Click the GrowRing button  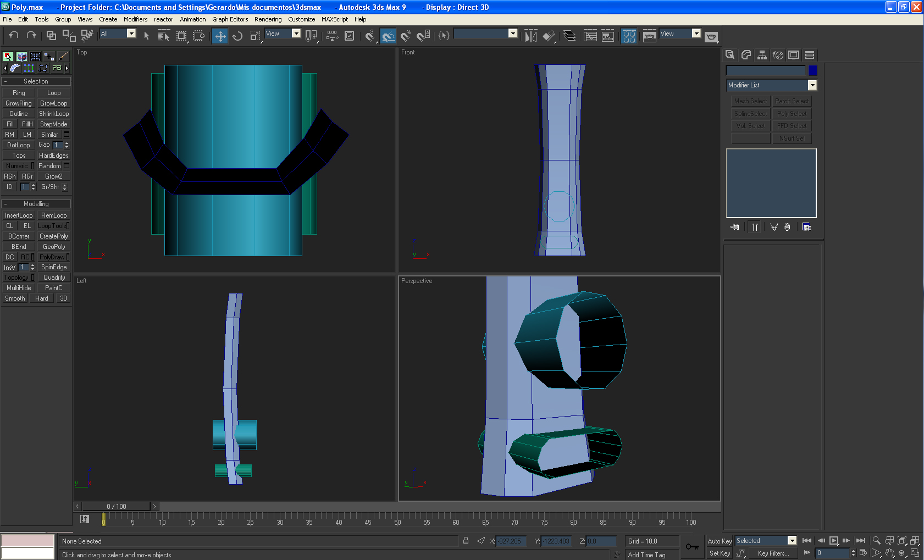(x=19, y=103)
